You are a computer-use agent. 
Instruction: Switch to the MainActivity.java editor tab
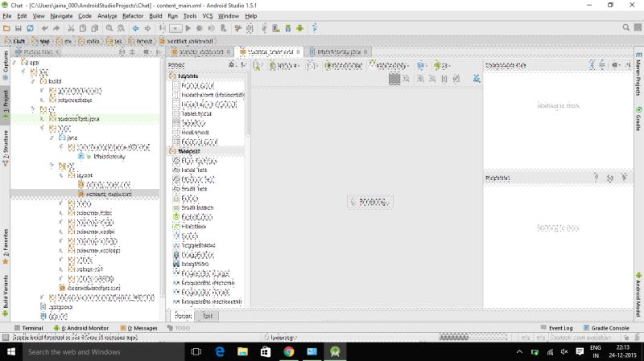click(x=339, y=52)
